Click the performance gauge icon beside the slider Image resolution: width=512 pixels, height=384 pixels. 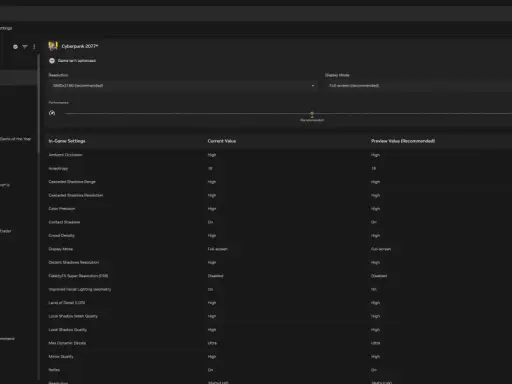(52, 113)
